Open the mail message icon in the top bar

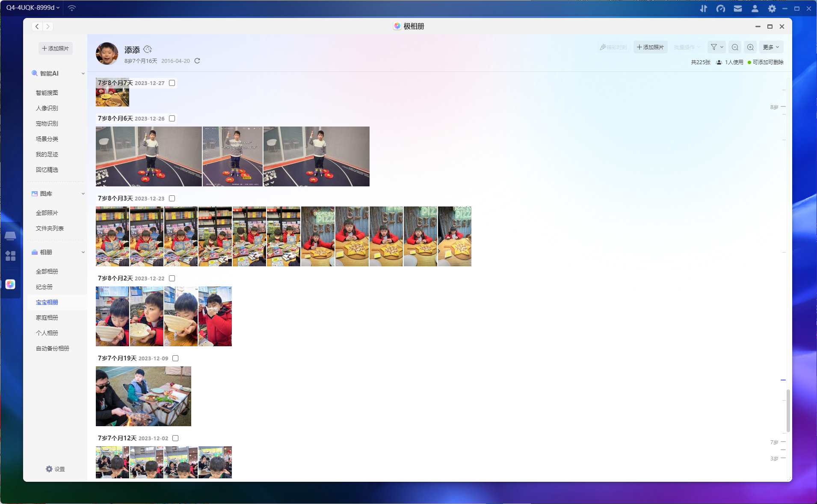pyautogui.click(x=738, y=8)
